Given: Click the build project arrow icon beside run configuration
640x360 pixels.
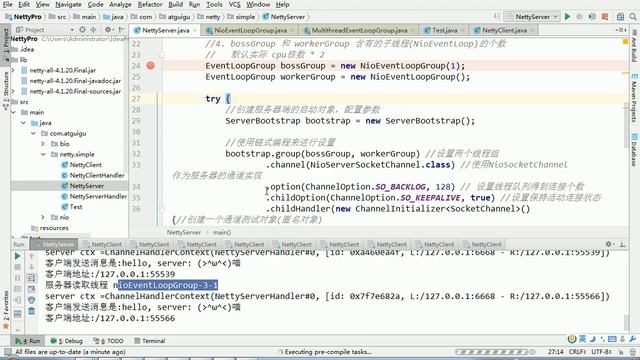Looking at the screenshot, I should point(497,17).
